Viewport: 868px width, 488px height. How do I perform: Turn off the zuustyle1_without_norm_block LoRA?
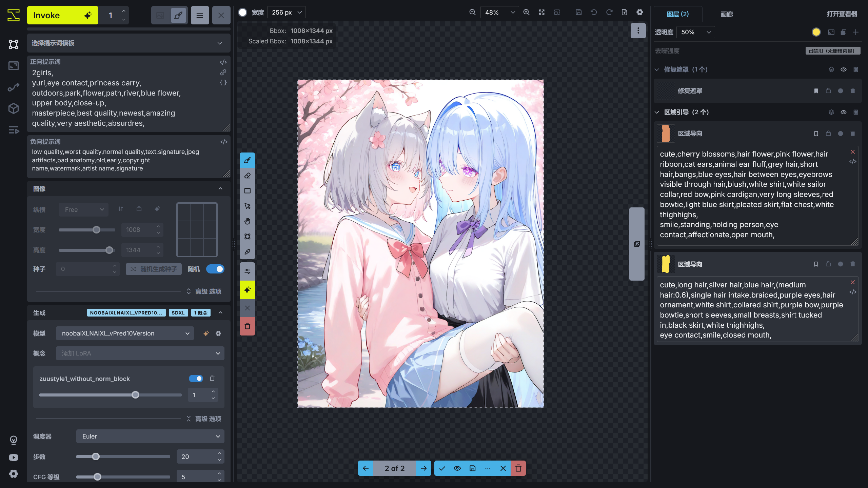click(196, 379)
